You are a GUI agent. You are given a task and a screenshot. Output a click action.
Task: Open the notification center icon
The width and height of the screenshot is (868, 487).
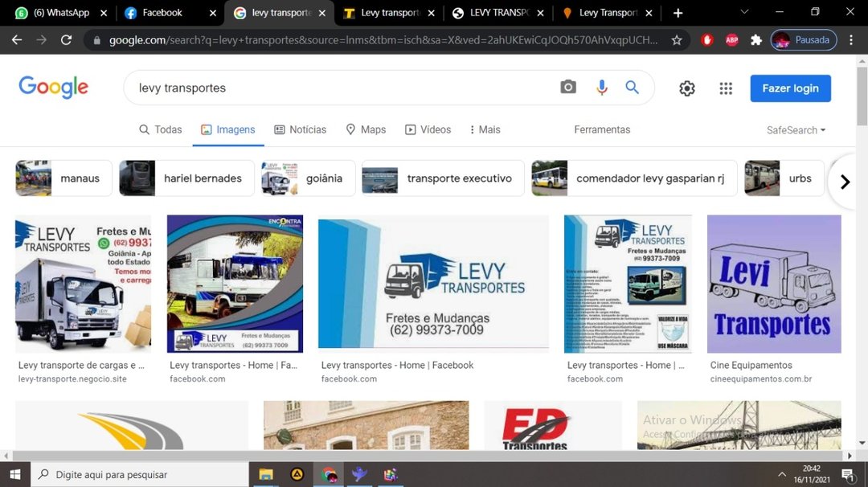pos(848,474)
